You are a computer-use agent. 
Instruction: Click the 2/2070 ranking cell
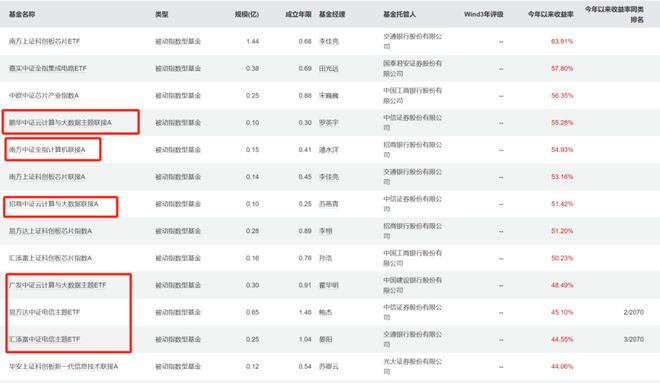[x=633, y=312]
